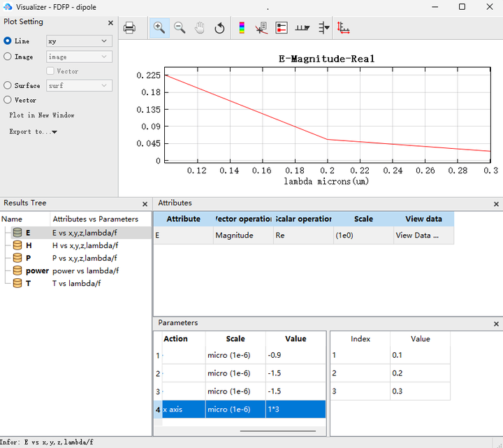Click the 1*3 value cell
This screenshot has height=448, width=503.
click(x=296, y=409)
